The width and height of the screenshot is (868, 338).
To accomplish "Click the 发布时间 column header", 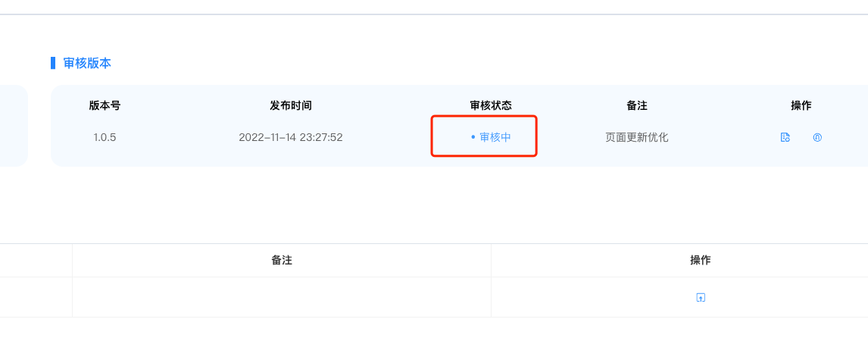I will (x=291, y=106).
